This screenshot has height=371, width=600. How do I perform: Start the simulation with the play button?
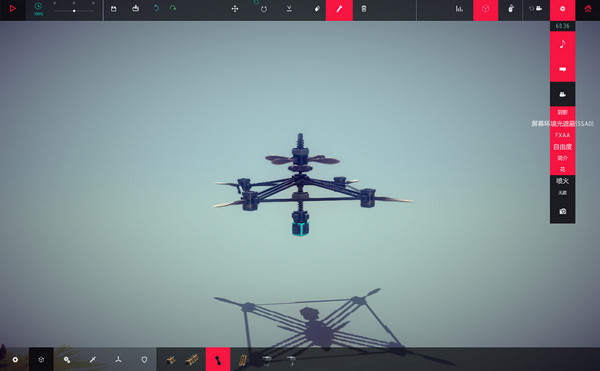pos(13,8)
